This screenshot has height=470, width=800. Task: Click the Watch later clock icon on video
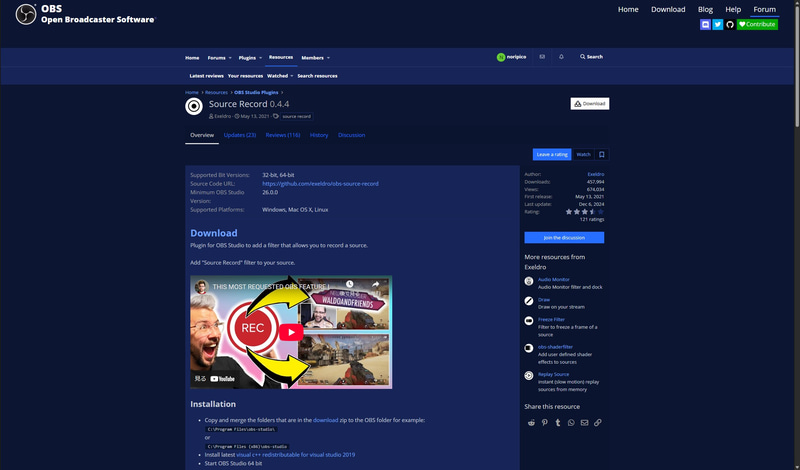click(x=349, y=284)
